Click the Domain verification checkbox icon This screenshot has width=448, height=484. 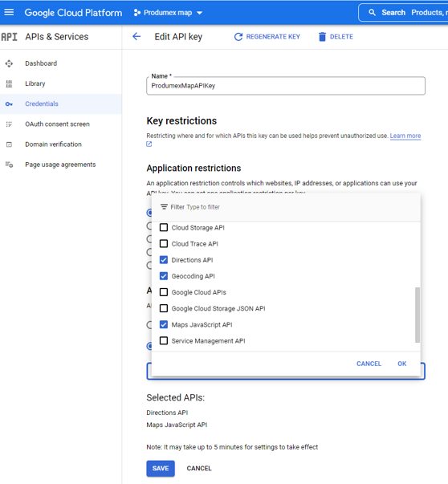click(9, 144)
